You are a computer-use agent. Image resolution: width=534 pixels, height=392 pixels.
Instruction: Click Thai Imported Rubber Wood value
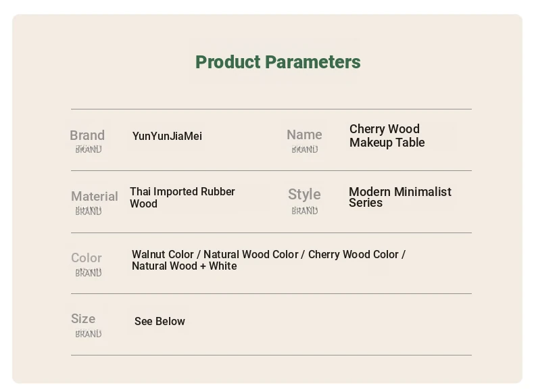pos(183,197)
